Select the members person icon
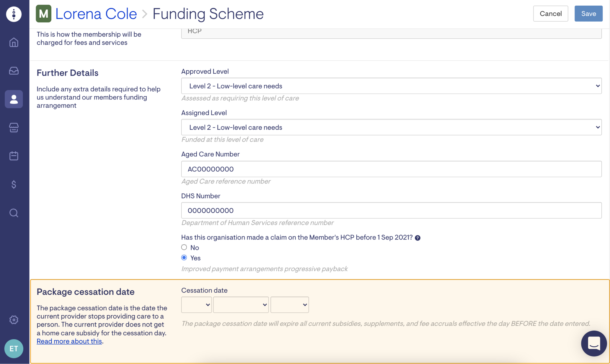Screen dimensions: 610x364 tap(14, 99)
